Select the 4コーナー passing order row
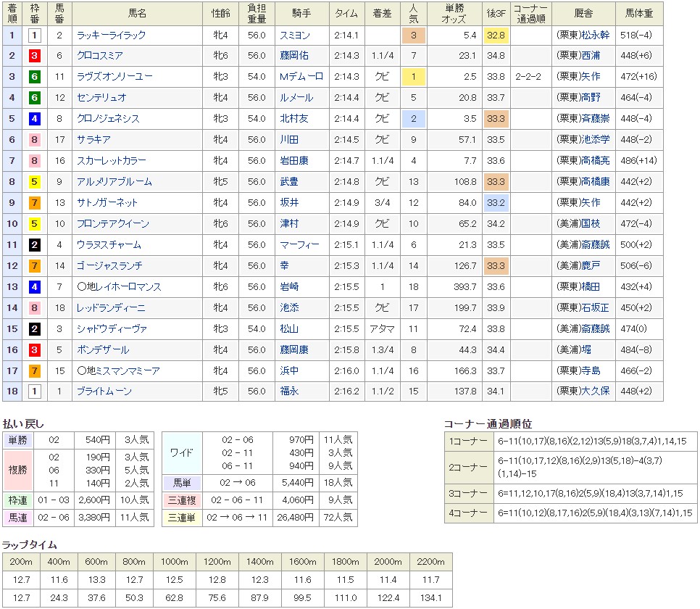 pyautogui.click(x=570, y=513)
